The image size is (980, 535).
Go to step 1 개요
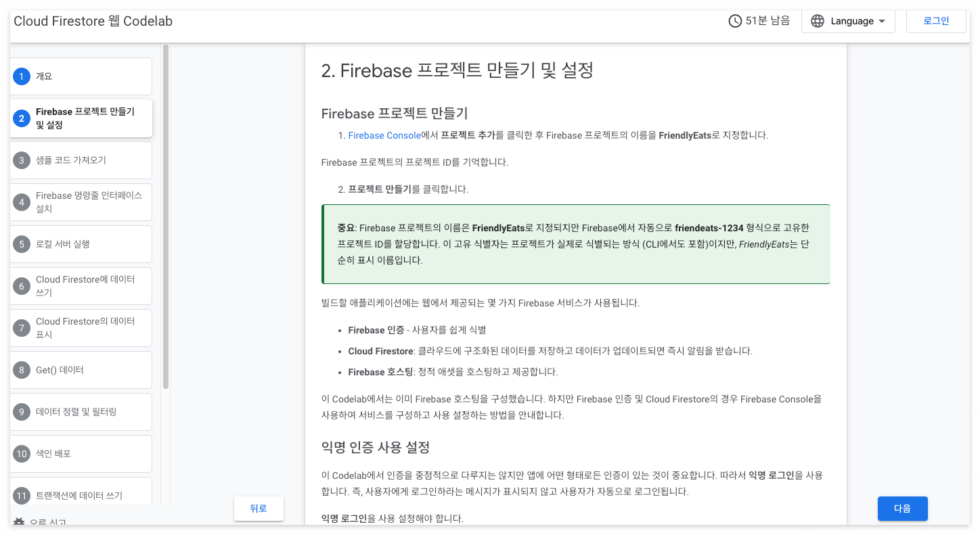(x=81, y=76)
